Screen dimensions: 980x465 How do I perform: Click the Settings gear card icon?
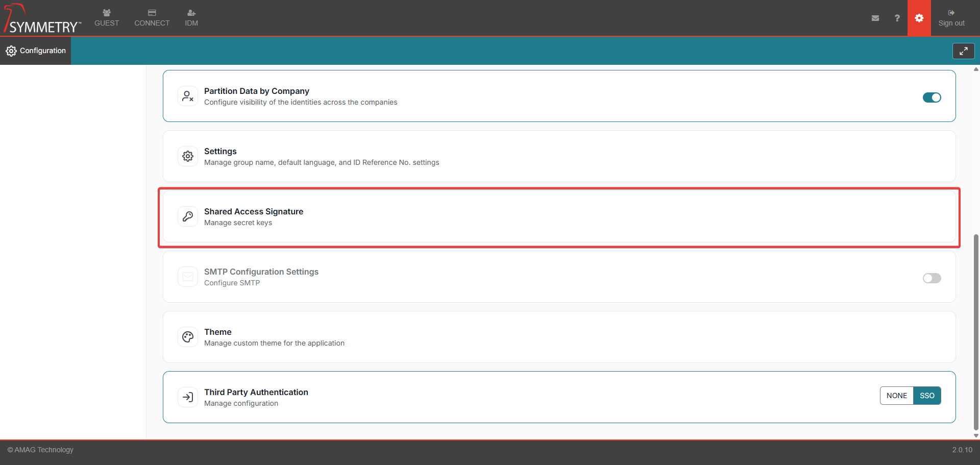tap(188, 156)
